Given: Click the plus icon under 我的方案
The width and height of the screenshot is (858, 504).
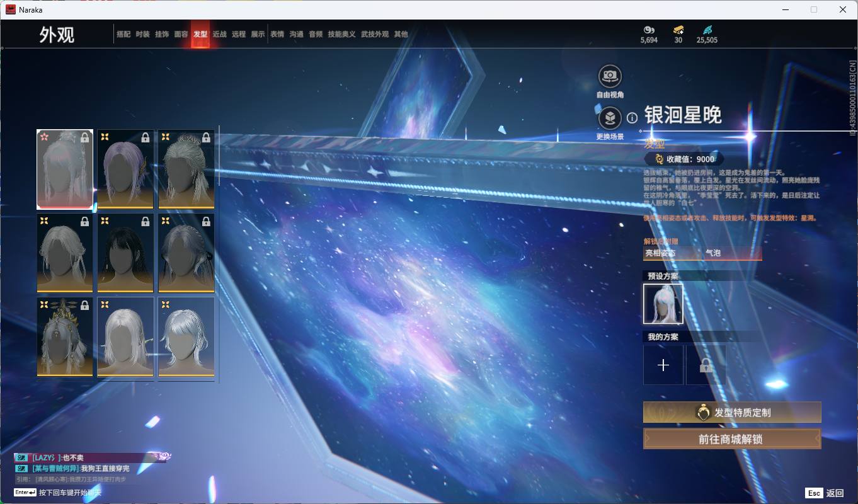Looking at the screenshot, I should [x=663, y=365].
